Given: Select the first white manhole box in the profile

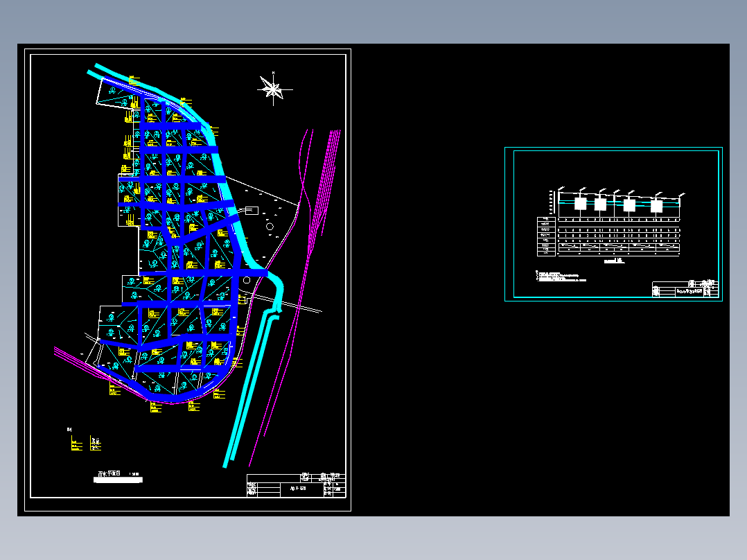Looking at the screenshot, I should tap(580, 204).
